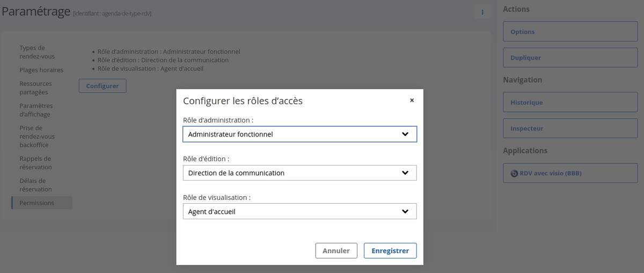Expand the Rôle d'édition dropdown
The width and height of the screenshot is (644, 273).
pyautogui.click(x=299, y=173)
